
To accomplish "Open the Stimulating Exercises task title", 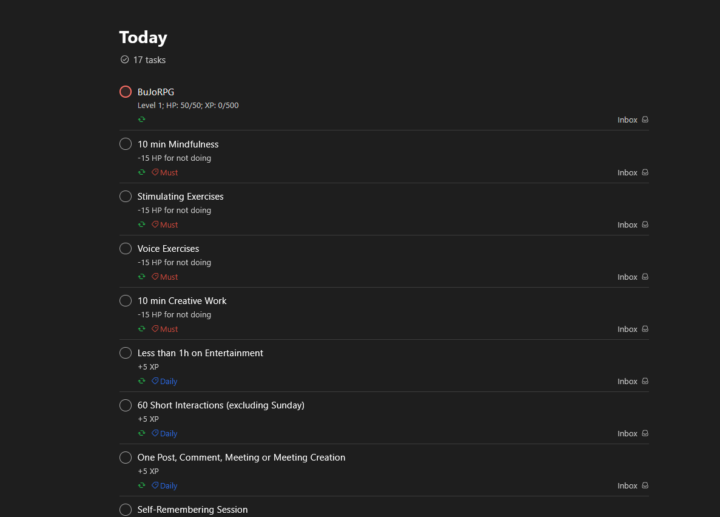I will pos(180,197).
